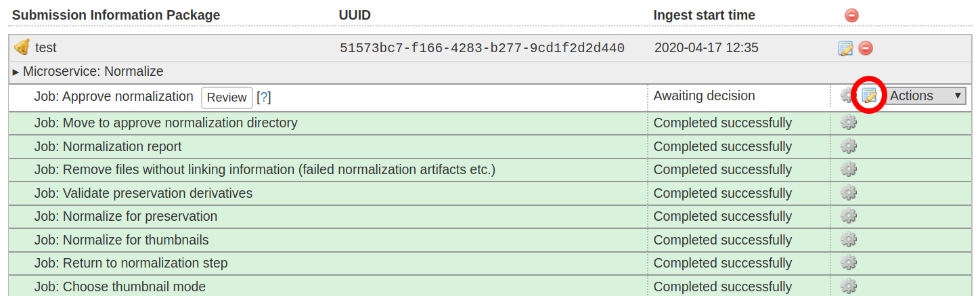Viewport: 980px width, 296px height.
Task: Show tasks gear for Remove files without linking information
Action: (848, 169)
